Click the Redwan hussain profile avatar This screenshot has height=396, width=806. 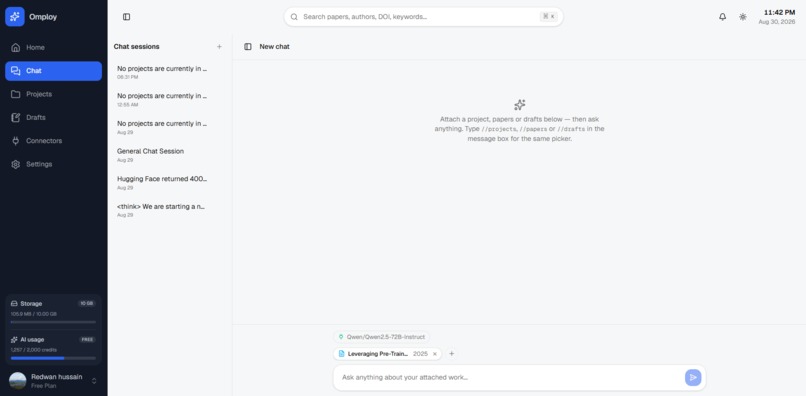click(x=17, y=381)
